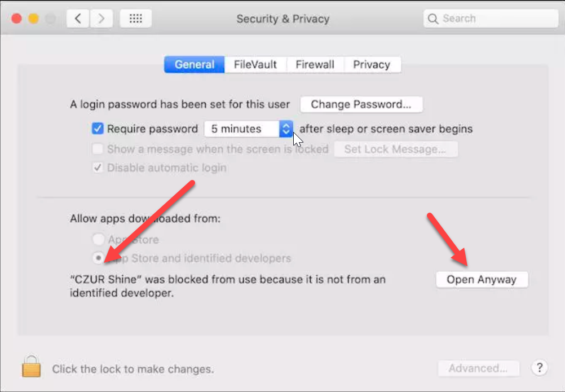
Task: Toggle Disable automatic login checkbox
Action: pyautogui.click(x=98, y=168)
